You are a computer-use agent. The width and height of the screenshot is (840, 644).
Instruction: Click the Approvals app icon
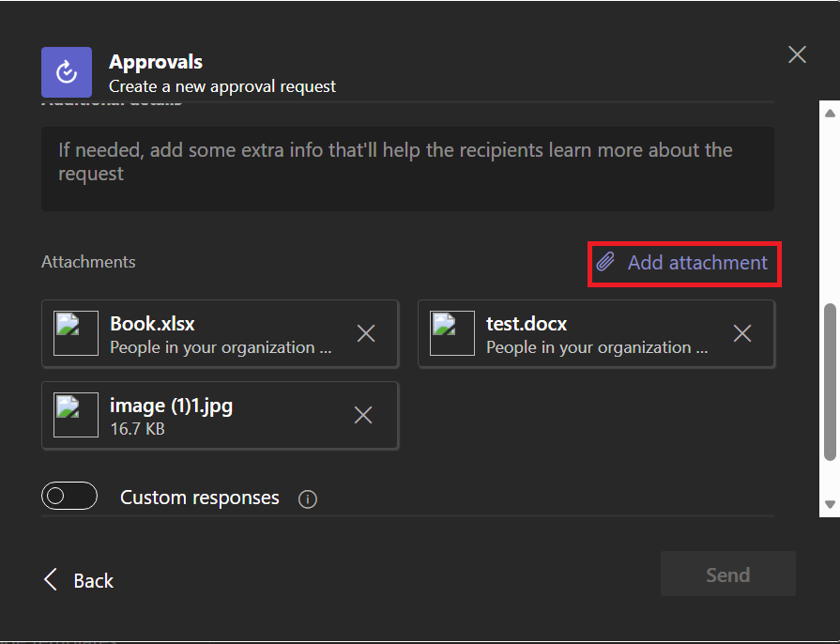(x=67, y=71)
